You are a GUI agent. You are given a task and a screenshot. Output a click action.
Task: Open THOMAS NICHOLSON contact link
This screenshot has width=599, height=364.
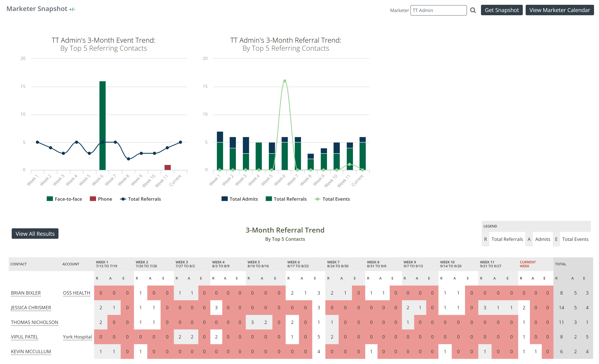click(35, 322)
